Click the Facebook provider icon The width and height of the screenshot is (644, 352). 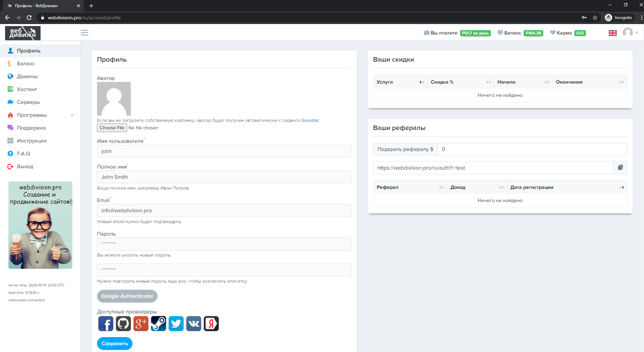(106, 324)
